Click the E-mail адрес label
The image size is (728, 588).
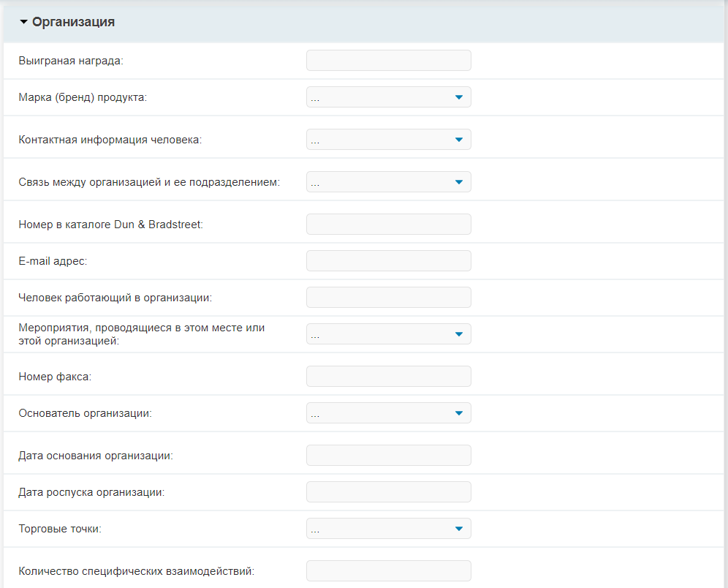[x=53, y=261]
